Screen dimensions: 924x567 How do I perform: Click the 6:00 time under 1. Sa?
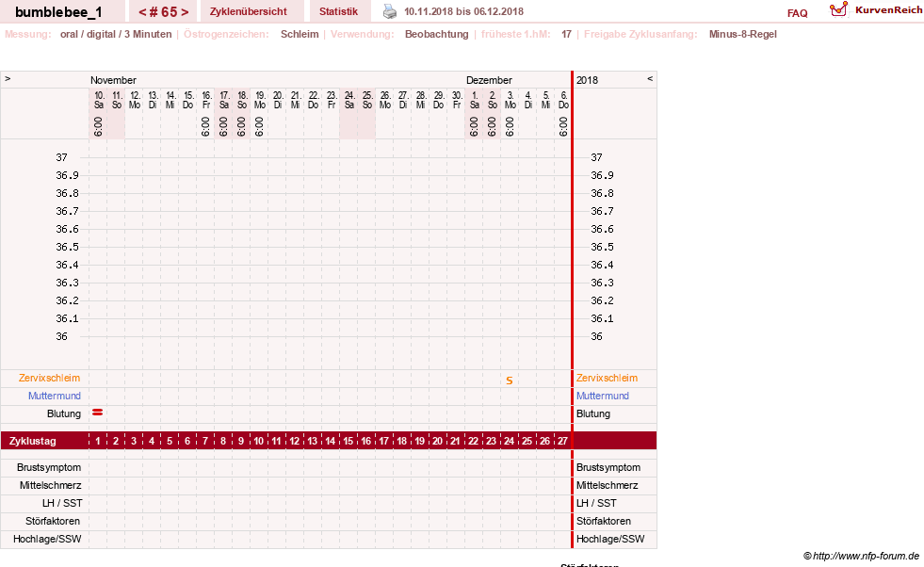click(475, 127)
